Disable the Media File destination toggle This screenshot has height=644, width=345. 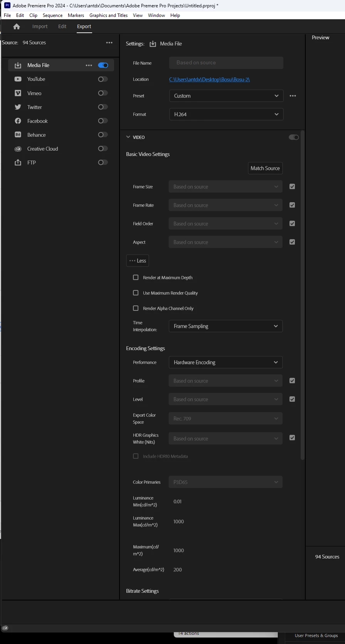coord(103,65)
